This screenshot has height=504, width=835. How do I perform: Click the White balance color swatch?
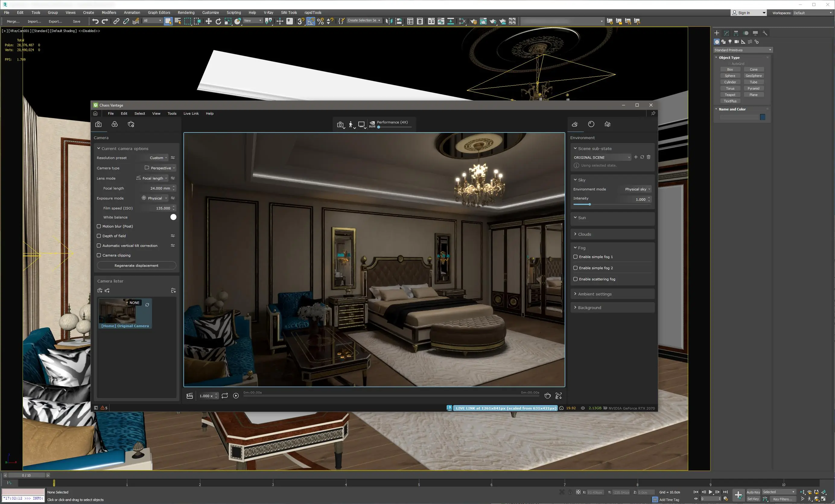click(x=173, y=217)
